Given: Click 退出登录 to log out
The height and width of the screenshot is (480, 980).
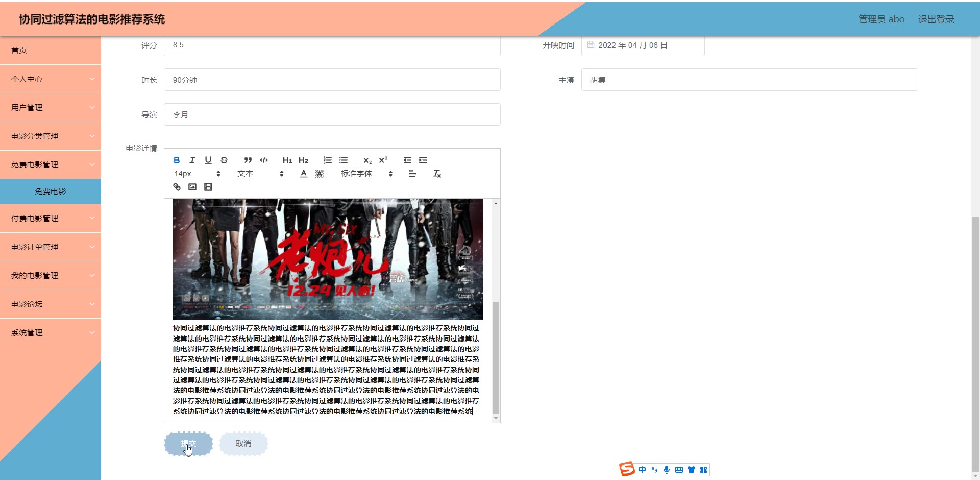Looking at the screenshot, I should click(936, 19).
